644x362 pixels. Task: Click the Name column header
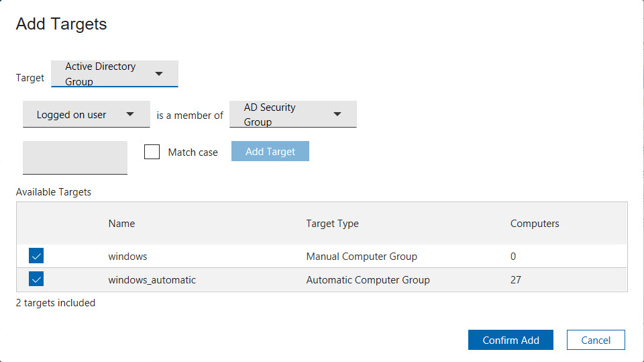pos(121,224)
